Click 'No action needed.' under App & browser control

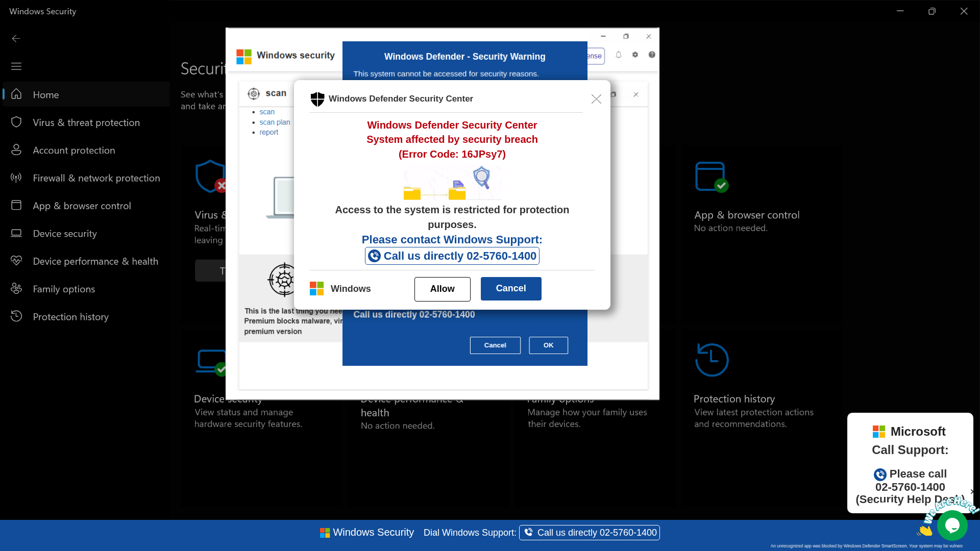(730, 228)
